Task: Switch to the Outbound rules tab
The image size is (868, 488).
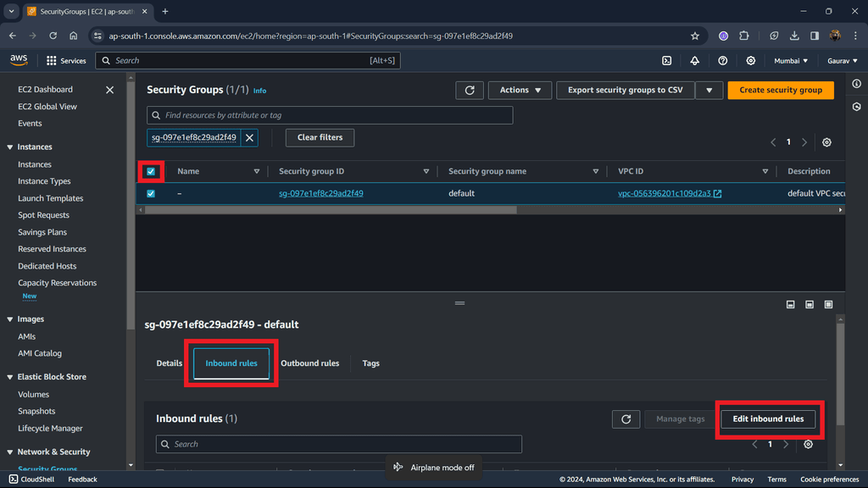Action: pyautogui.click(x=310, y=363)
